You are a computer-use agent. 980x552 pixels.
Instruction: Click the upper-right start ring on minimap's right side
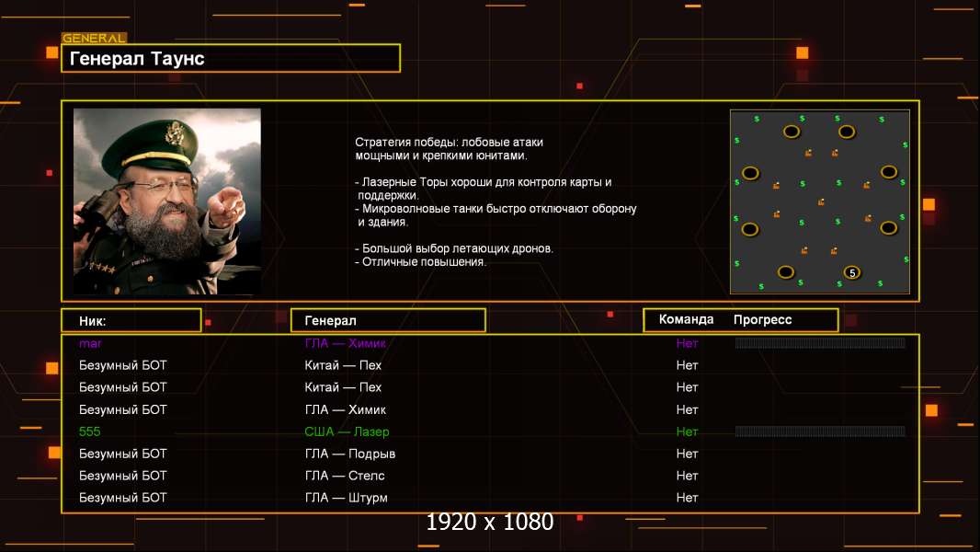[889, 172]
